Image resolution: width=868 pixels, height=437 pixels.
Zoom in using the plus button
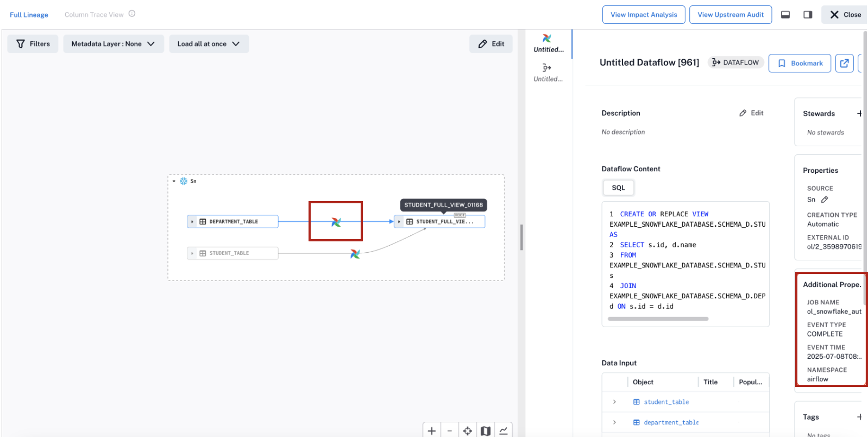pos(432,430)
